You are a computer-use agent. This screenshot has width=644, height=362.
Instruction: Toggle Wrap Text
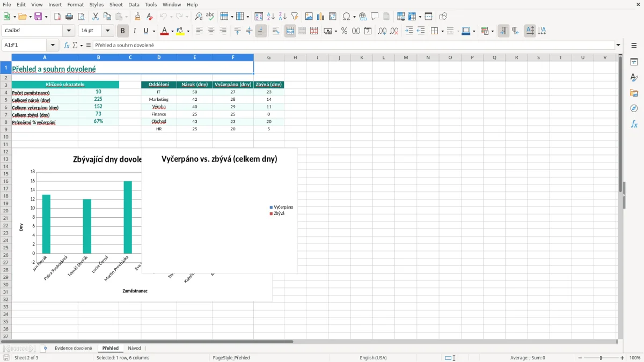coord(276,31)
